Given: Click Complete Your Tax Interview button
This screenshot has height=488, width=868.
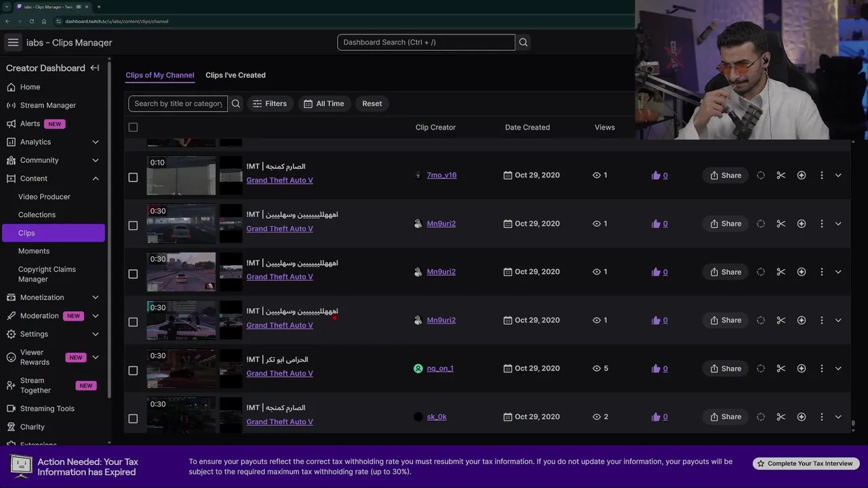Looking at the screenshot, I should 806,464.
